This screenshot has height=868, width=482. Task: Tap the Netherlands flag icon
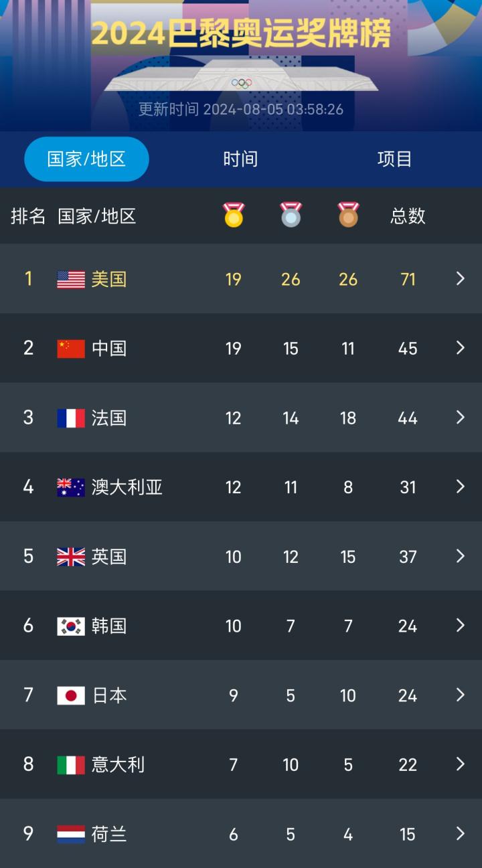71,834
